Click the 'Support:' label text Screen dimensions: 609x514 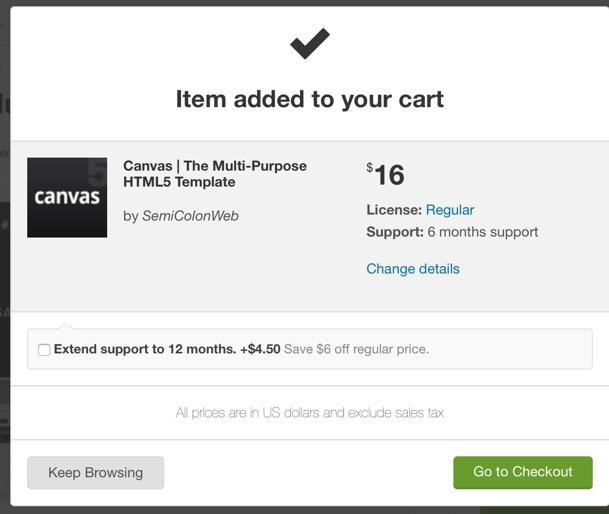(x=395, y=232)
